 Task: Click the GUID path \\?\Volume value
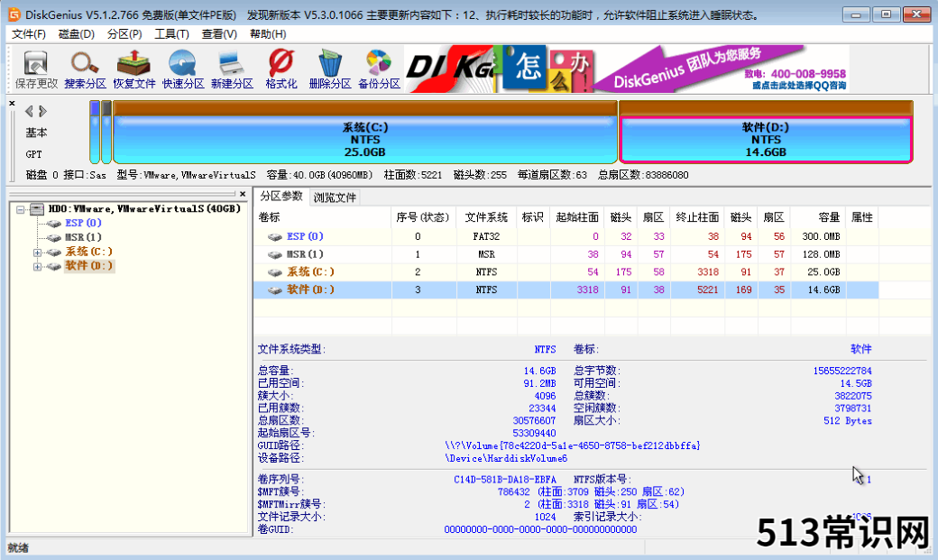(573, 445)
